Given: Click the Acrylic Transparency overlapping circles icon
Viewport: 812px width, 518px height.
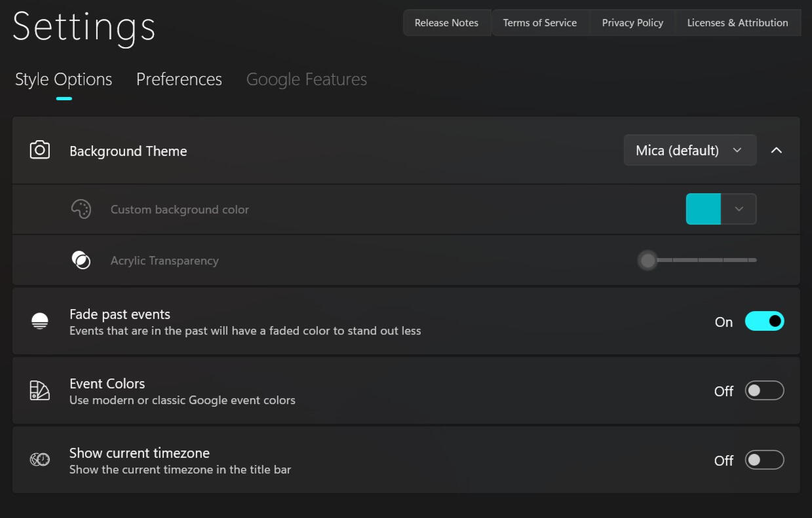Looking at the screenshot, I should 81,260.
